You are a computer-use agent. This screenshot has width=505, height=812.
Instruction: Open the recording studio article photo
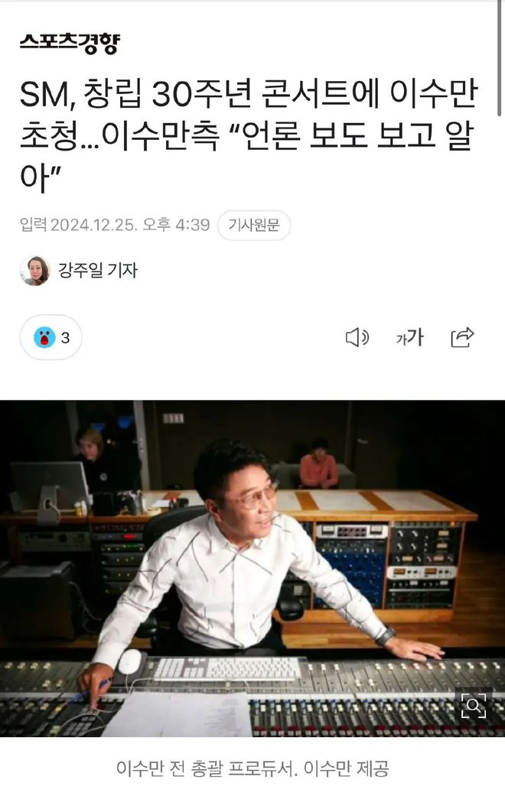pyautogui.click(x=252, y=568)
